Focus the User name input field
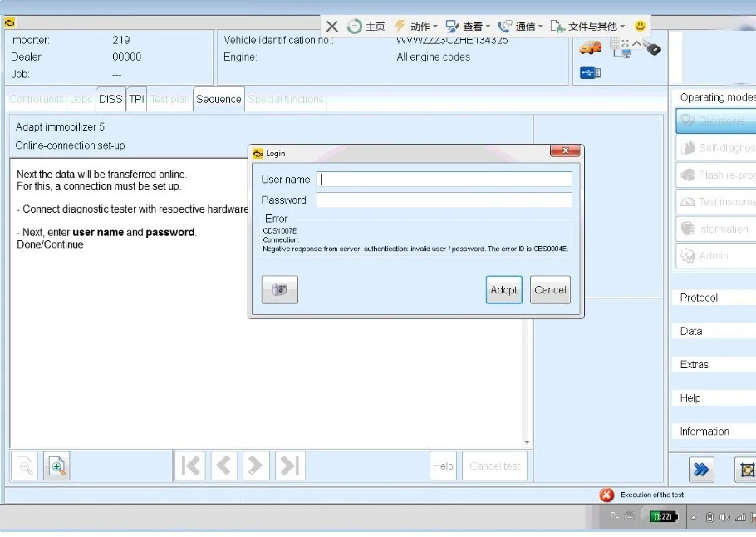The image size is (756, 537). [x=444, y=179]
